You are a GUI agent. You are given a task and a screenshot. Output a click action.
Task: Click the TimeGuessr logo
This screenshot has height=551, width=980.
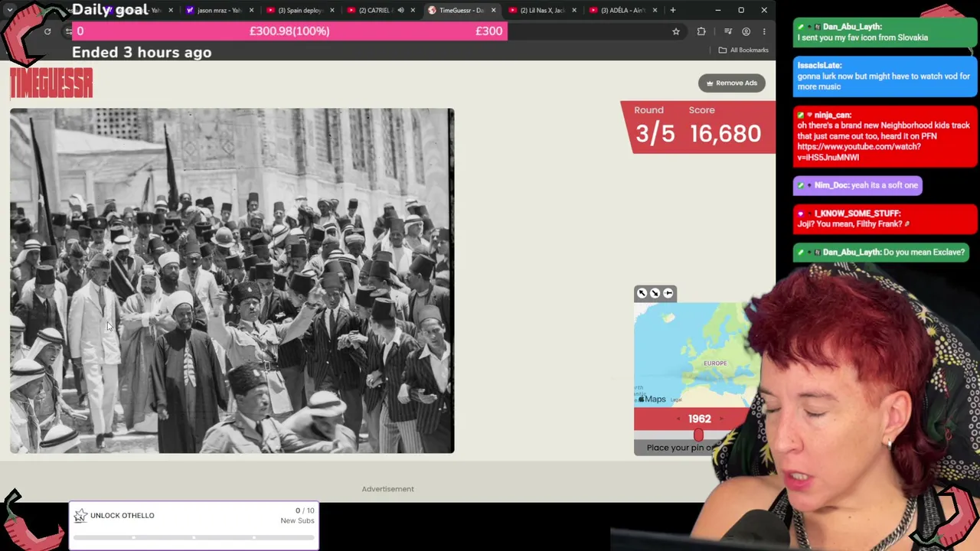(51, 83)
